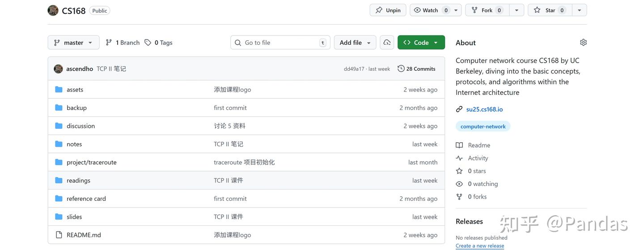
Task: Click the star icon beside 0 stars
Action: point(459,171)
